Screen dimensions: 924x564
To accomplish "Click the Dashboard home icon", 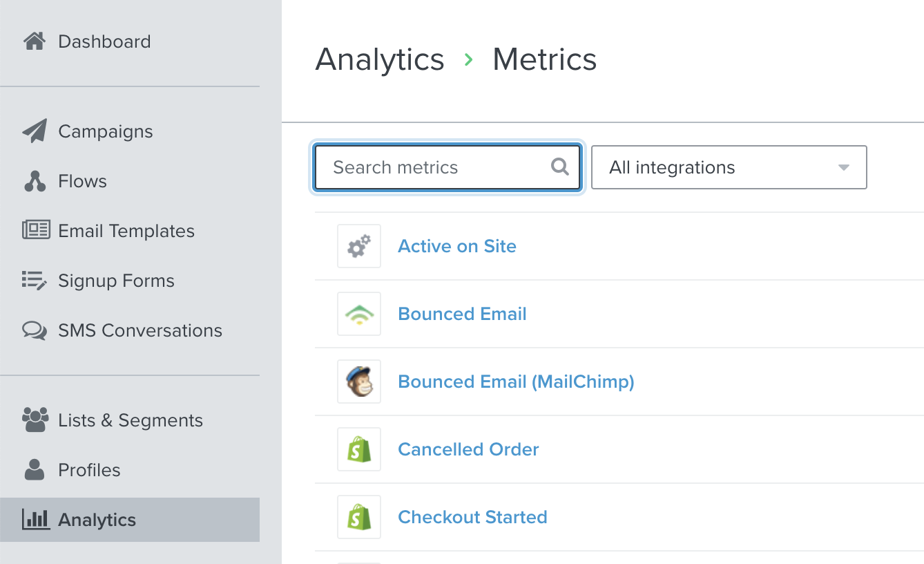I will click(x=35, y=41).
